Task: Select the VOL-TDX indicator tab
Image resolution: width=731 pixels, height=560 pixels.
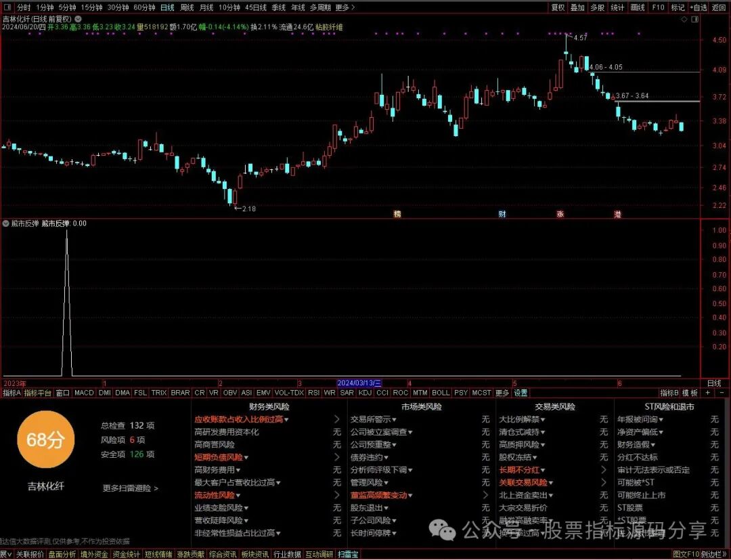Action: coord(289,393)
